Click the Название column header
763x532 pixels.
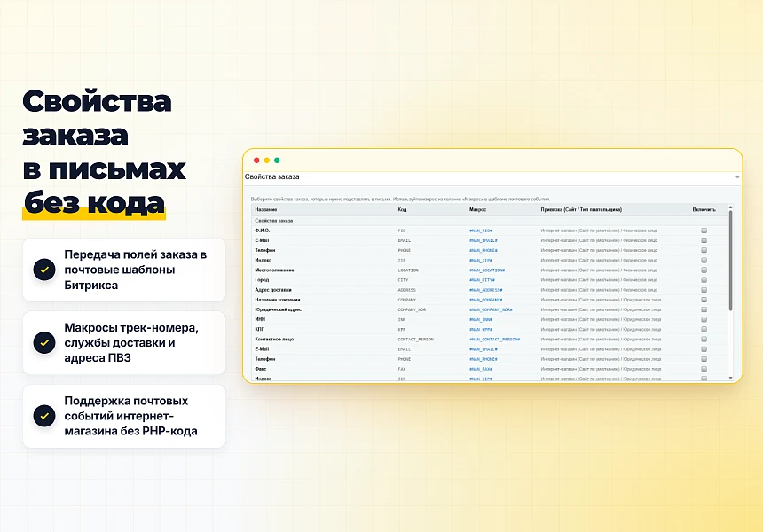(266, 209)
